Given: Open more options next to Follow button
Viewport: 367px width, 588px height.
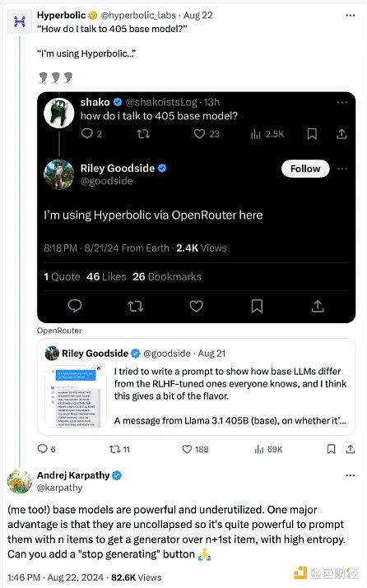Looking at the screenshot, I should 342,169.
